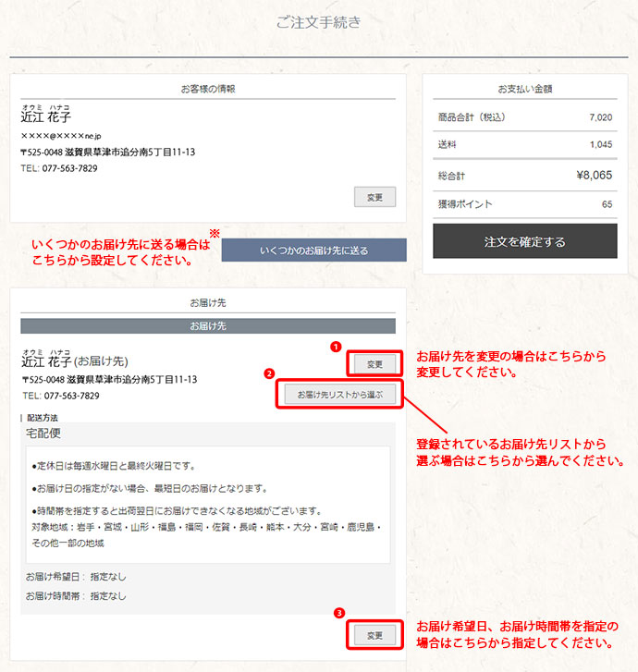
Task: Click お届け時間帯 指定なし text
Action: coord(76,596)
